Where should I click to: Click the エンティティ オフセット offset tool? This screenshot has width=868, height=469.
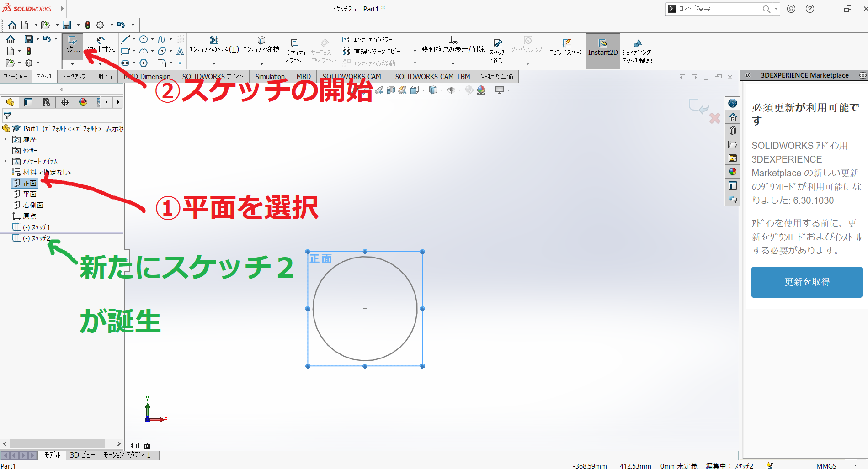point(295,51)
